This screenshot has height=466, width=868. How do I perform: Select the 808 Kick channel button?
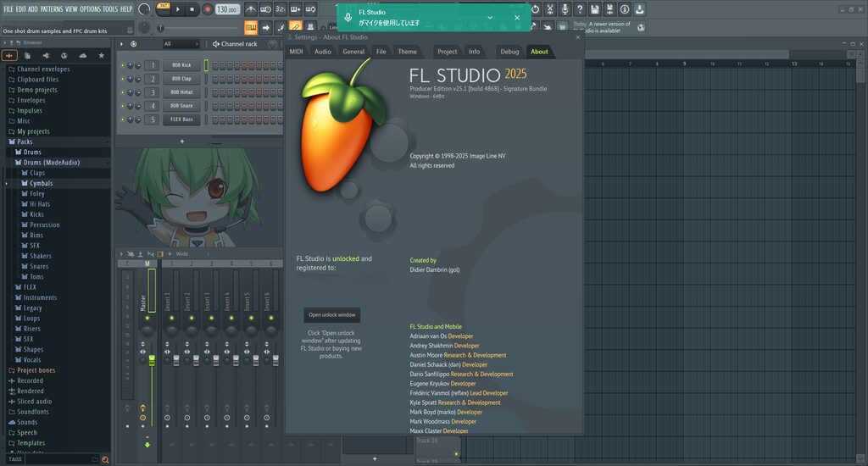click(x=181, y=65)
